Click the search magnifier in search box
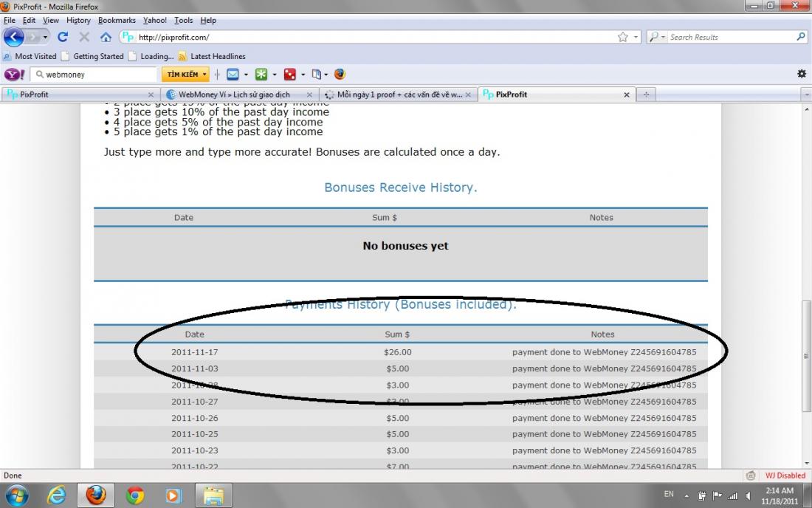Viewport: 812px width, 508px height. tap(801, 37)
